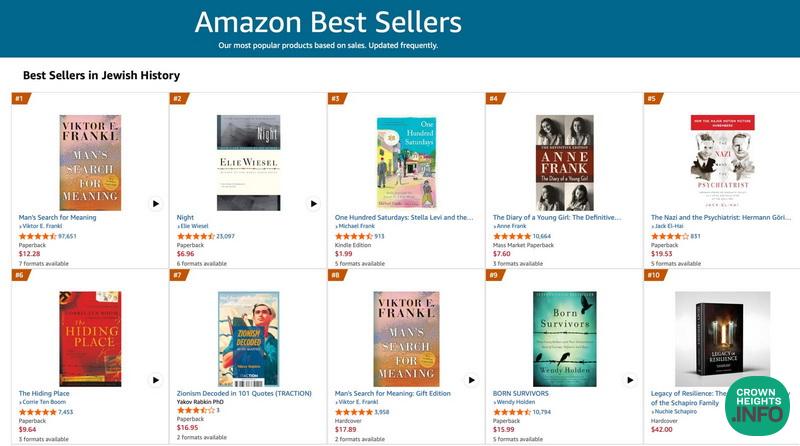Play the audio sample for Night
The height and width of the screenshot is (446, 800).
point(313,203)
